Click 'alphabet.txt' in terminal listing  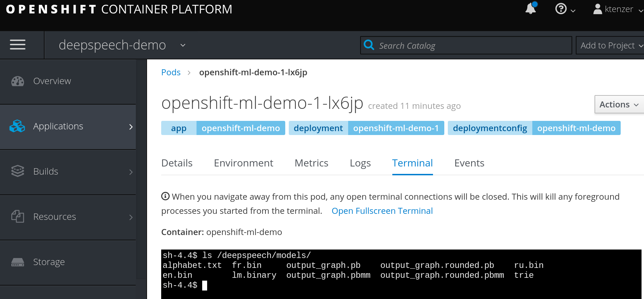click(x=192, y=265)
